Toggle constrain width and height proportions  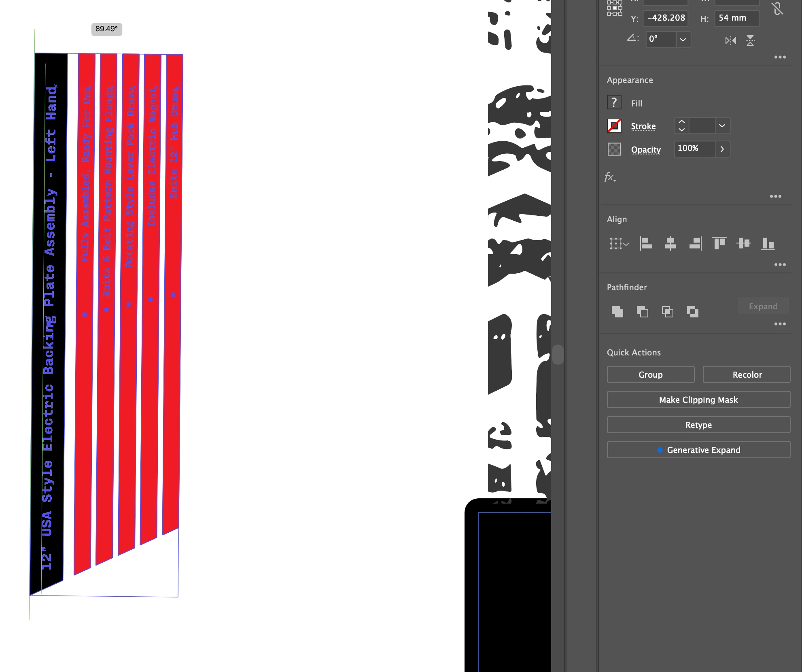point(777,9)
